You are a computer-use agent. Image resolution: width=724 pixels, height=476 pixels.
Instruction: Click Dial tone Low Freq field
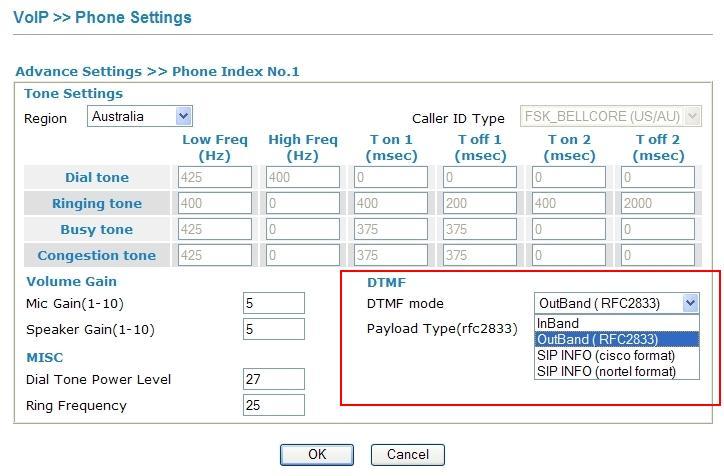coord(215,177)
